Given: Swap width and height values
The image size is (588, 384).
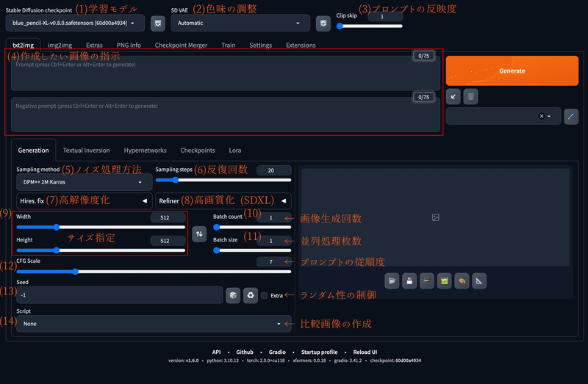Looking at the screenshot, I should point(199,234).
